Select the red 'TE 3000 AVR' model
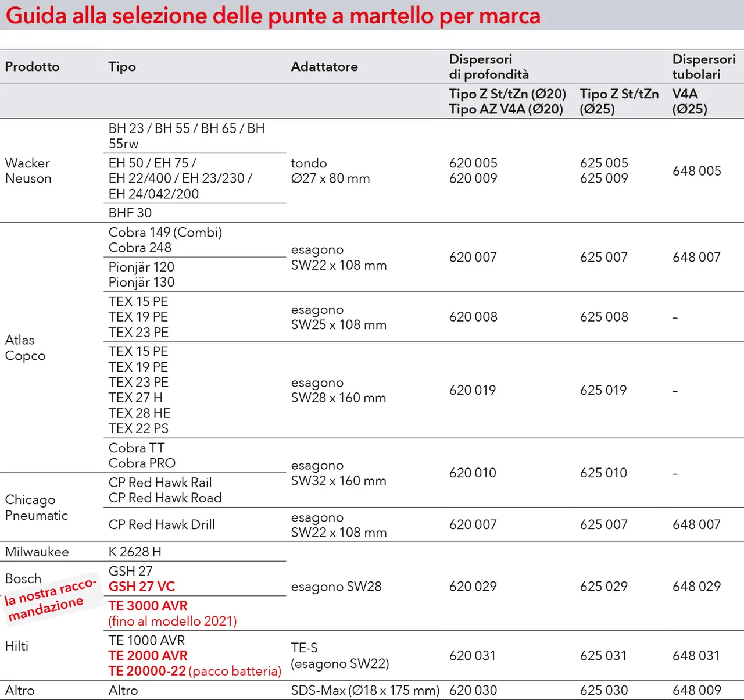This screenshot has height=700, width=744. [x=148, y=606]
